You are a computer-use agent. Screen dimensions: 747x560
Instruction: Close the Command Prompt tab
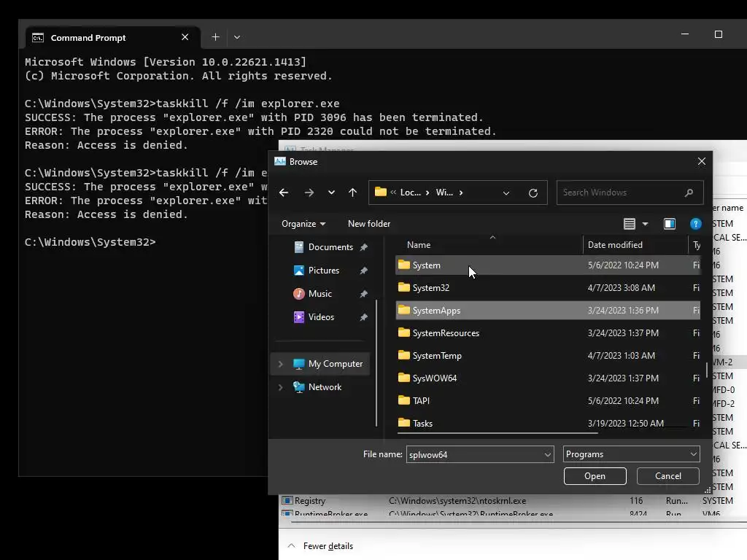tap(185, 37)
